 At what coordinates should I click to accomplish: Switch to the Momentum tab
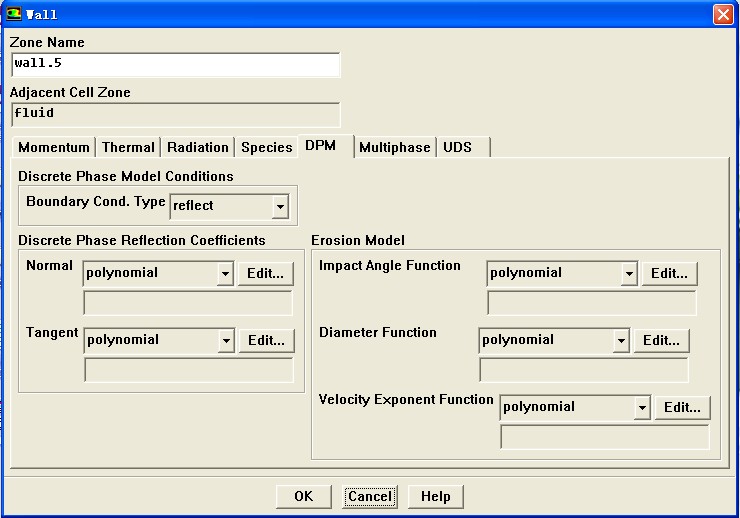point(55,147)
